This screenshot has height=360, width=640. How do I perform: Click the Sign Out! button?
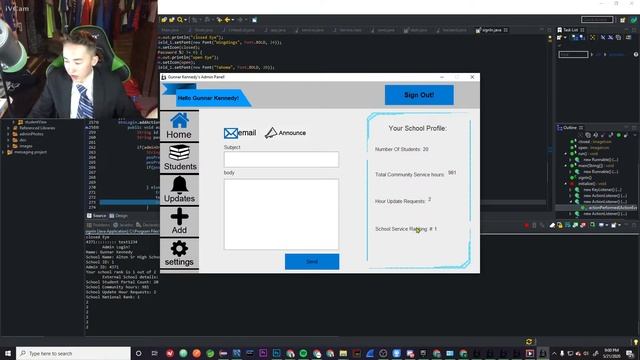click(x=419, y=95)
